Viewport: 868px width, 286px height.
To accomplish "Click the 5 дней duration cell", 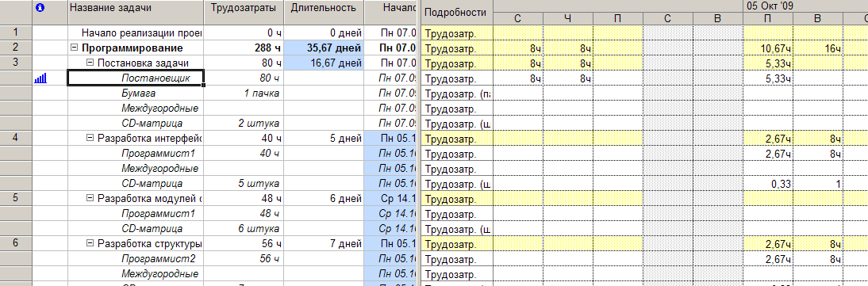I will coord(325,138).
